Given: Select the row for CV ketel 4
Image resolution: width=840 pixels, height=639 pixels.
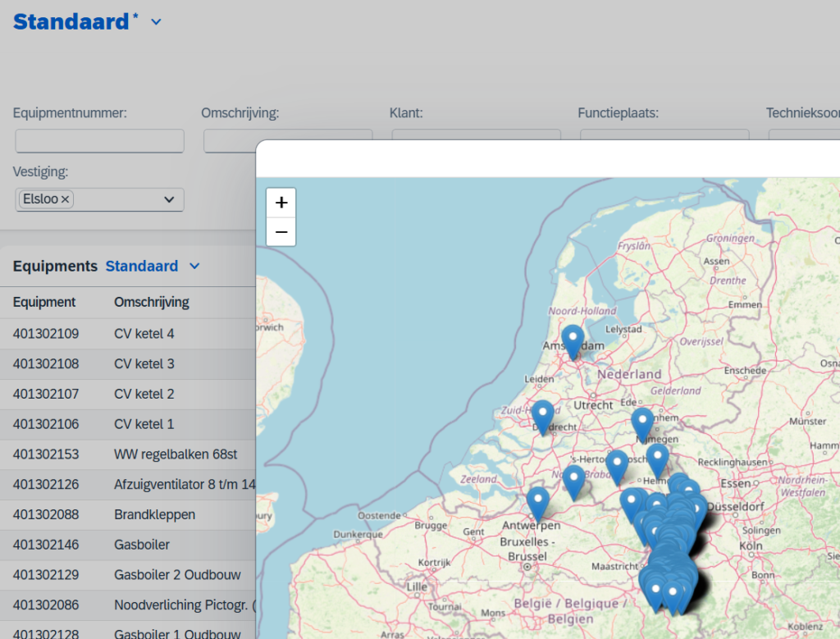Looking at the screenshot, I should coord(144,334).
